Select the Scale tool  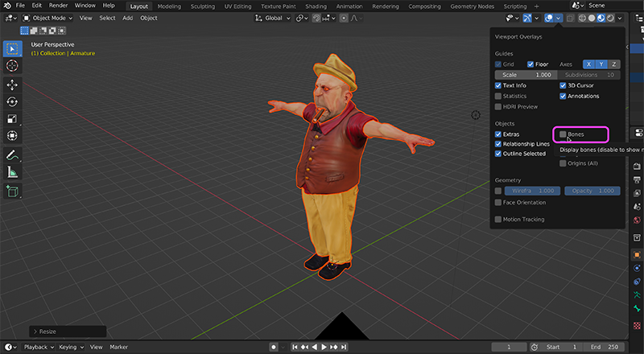coord(12,119)
